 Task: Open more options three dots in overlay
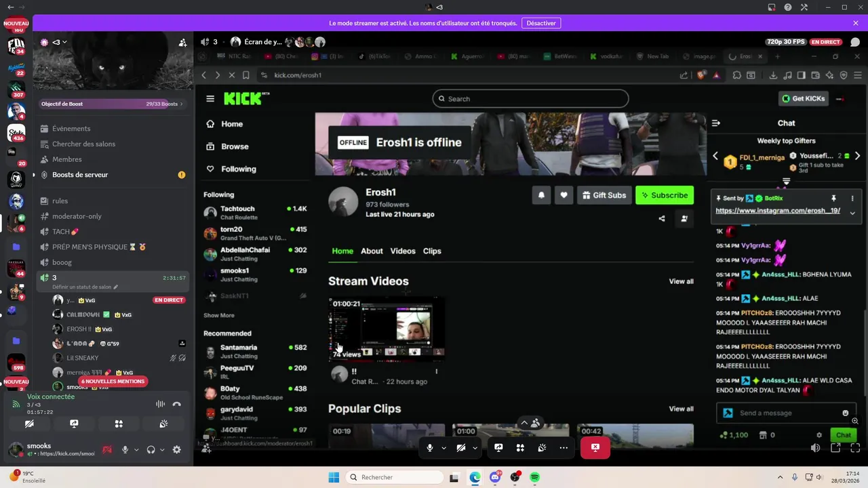point(564,447)
